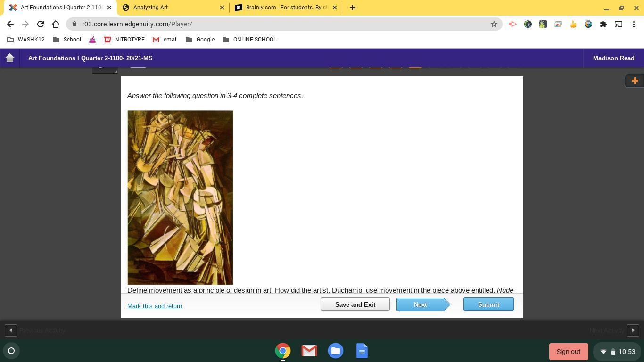Screen dimensions: 644x362
Task: Select the Art Foundations I Quarter tab
Action: (x=59, y=8)
